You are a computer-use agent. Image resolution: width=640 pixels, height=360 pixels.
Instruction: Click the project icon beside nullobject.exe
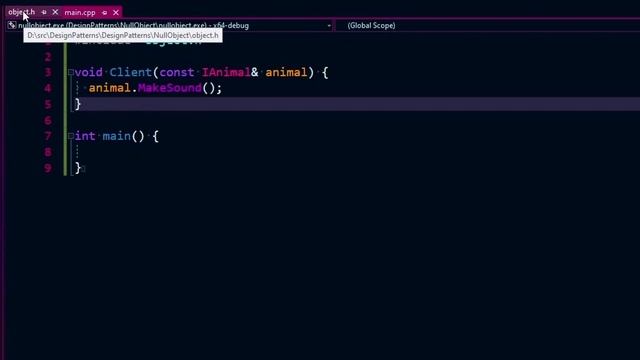(x=12, y=25)
